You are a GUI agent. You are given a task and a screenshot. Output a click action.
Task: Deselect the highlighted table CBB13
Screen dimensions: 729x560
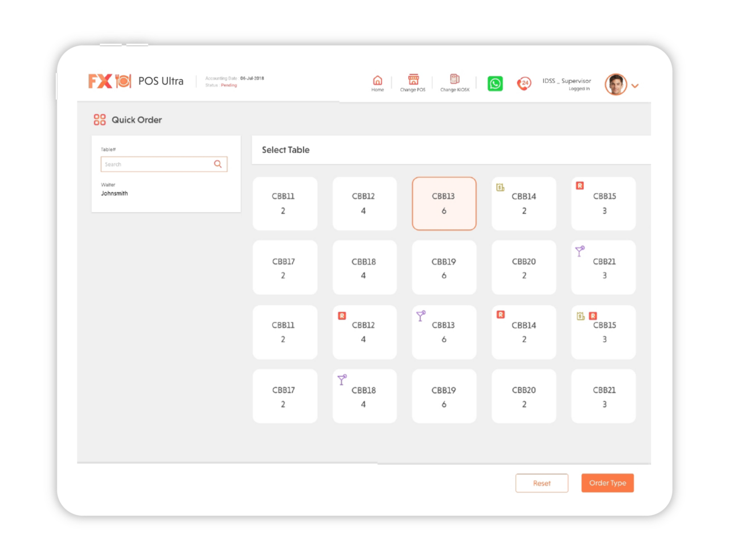click(444, 203)
